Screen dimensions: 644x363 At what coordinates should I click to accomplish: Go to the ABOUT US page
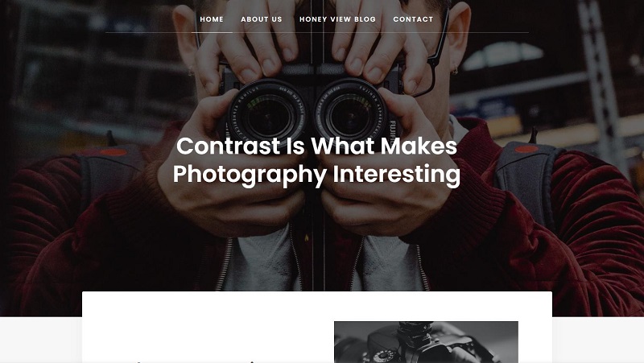pos(261,19)
